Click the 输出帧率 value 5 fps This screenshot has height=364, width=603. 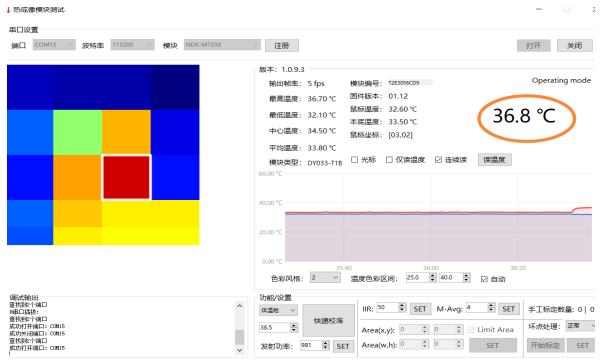316,83
